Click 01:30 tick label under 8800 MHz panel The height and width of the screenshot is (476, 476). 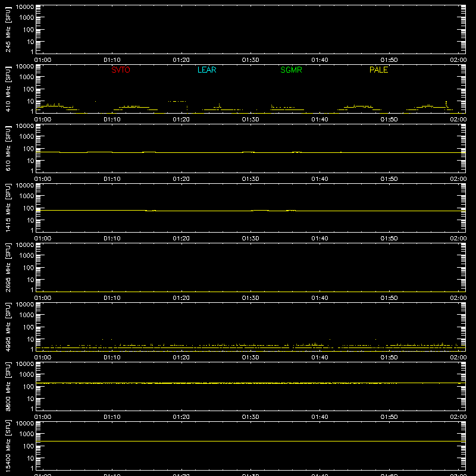[250, 417]
